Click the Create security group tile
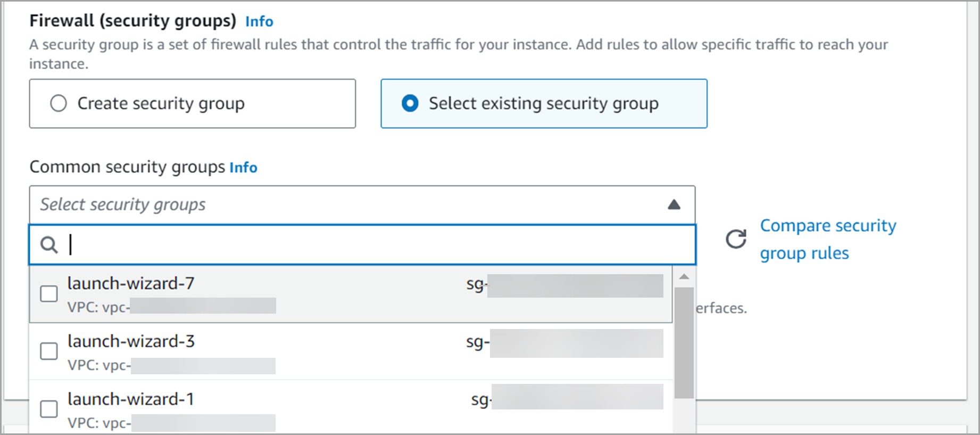Viewport: 980px width, 435px height. tap(193, 103)
